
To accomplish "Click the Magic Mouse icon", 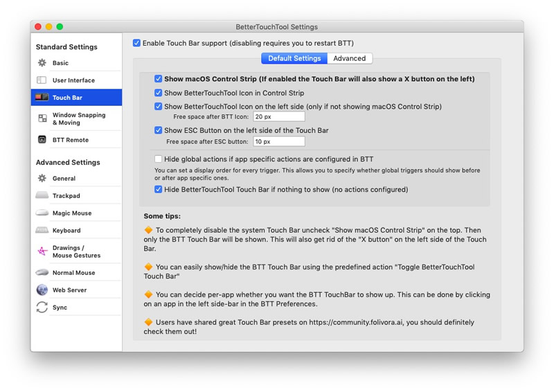I will (x=42, y=213).
